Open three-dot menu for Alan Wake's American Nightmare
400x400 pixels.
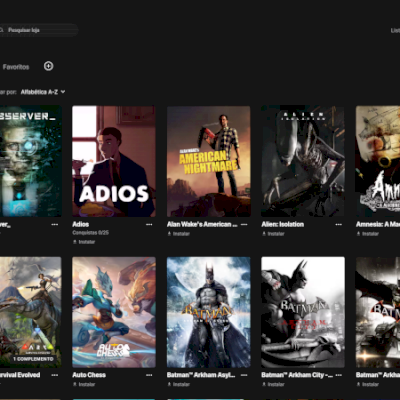[244, 225]
